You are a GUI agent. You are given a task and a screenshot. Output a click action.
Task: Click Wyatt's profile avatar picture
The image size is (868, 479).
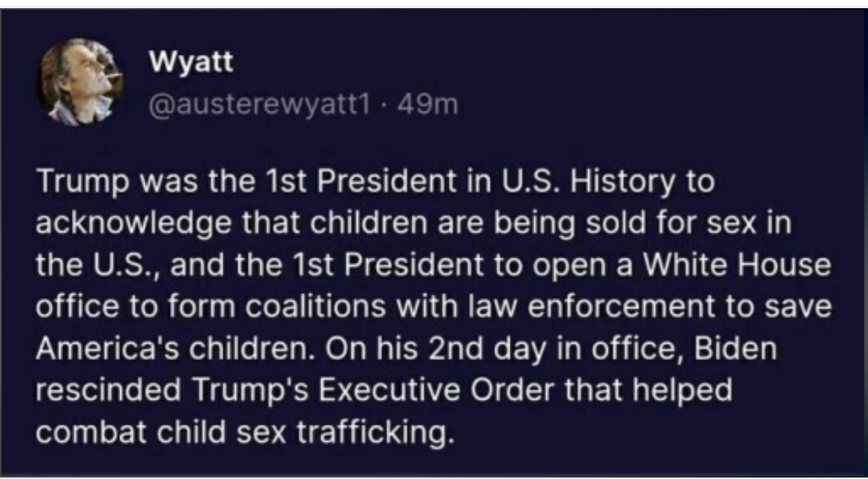[x=81, y=82]
